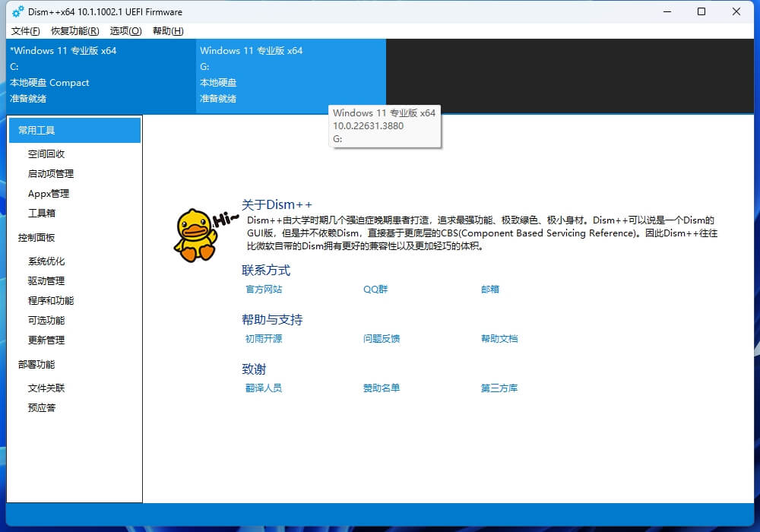Select the G: Windows 11 system tile
The height and width of the screenshot is (532, 760).
[290, 74]
